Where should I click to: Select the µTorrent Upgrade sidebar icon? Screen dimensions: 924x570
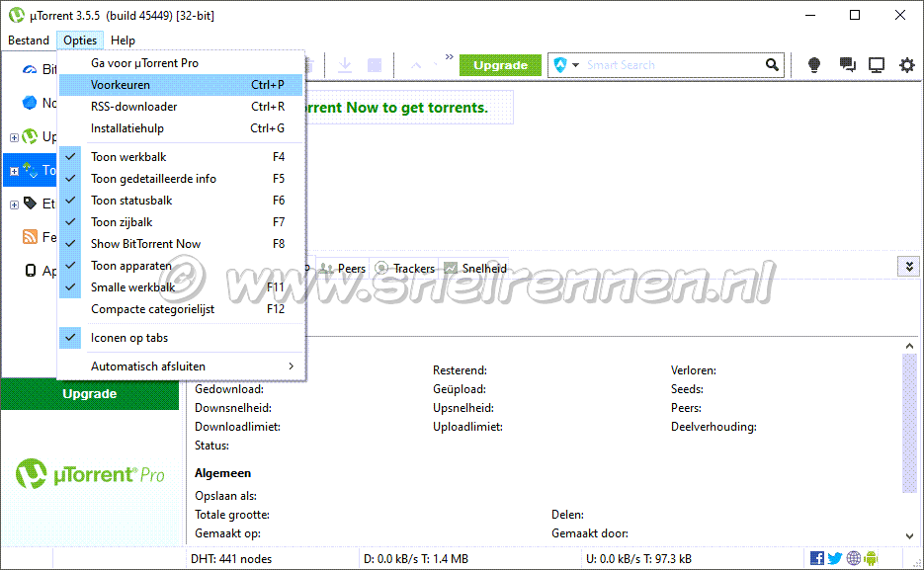click(30, 136)
